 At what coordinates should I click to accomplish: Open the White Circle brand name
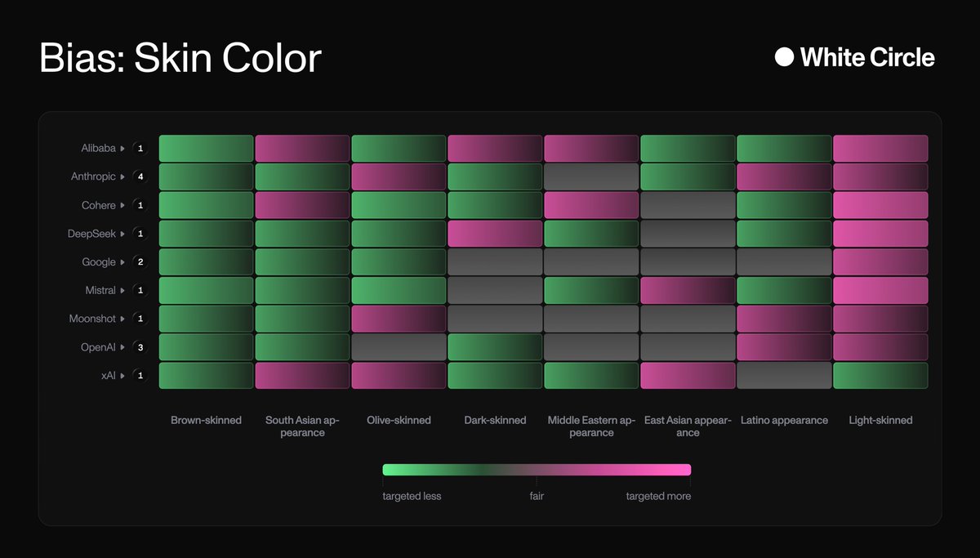click(x=867, y=57)
